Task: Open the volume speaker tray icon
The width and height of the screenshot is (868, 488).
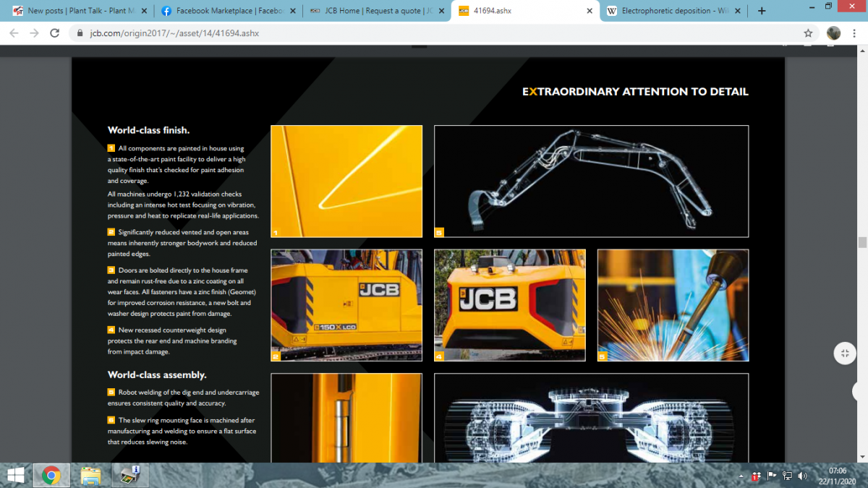Action: (x=802, y=476)
